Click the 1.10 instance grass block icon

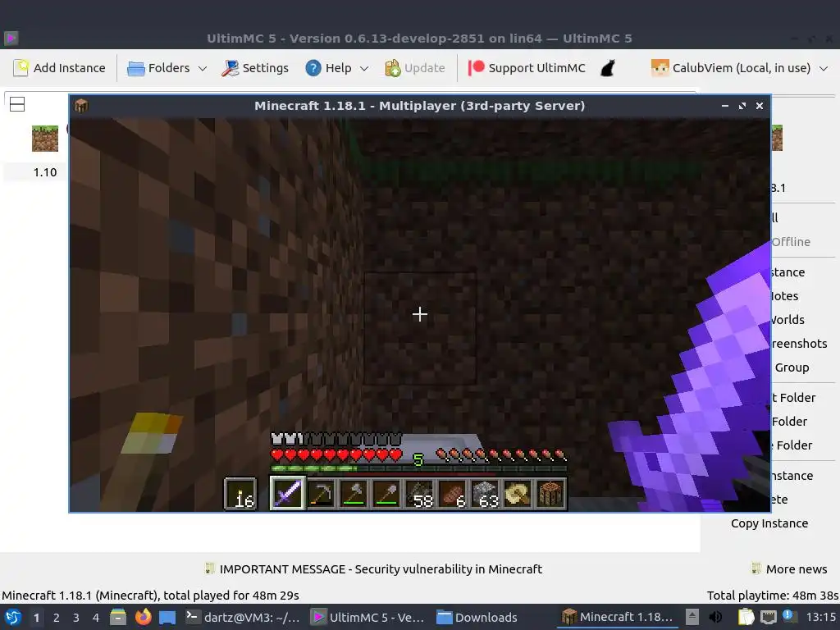click(45, 138)
